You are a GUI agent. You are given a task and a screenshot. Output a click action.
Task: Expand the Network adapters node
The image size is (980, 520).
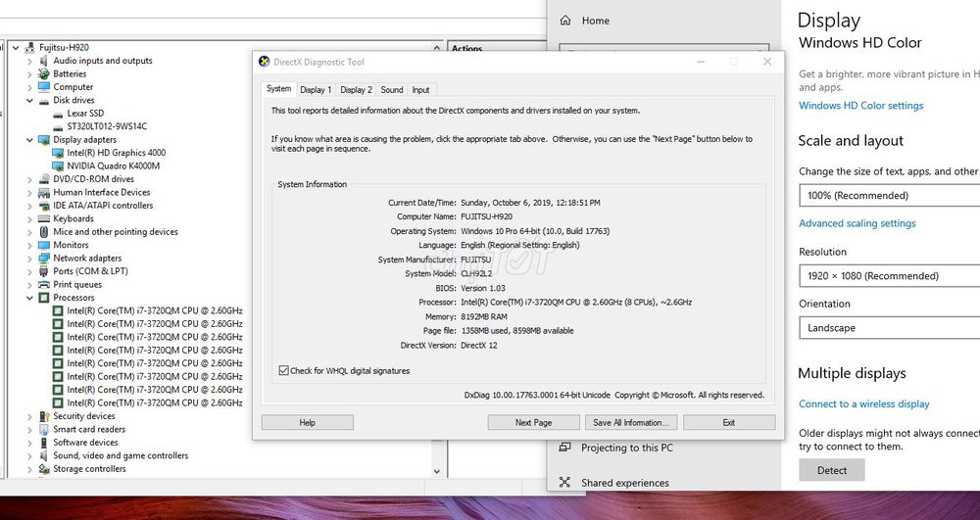29,259
